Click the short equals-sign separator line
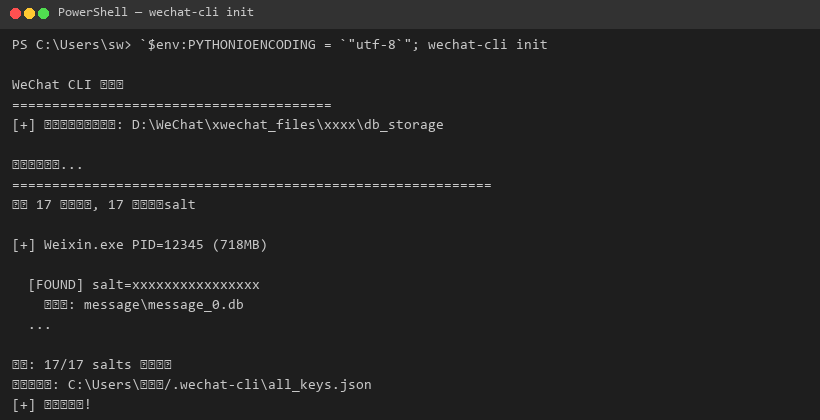Screen dimensions: 820x420 click(171, 105)
